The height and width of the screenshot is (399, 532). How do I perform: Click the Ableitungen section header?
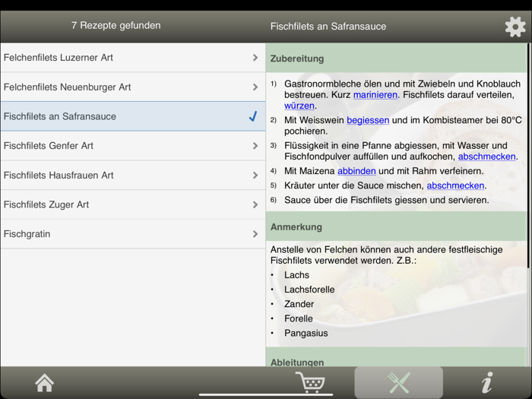coord(396,358)
